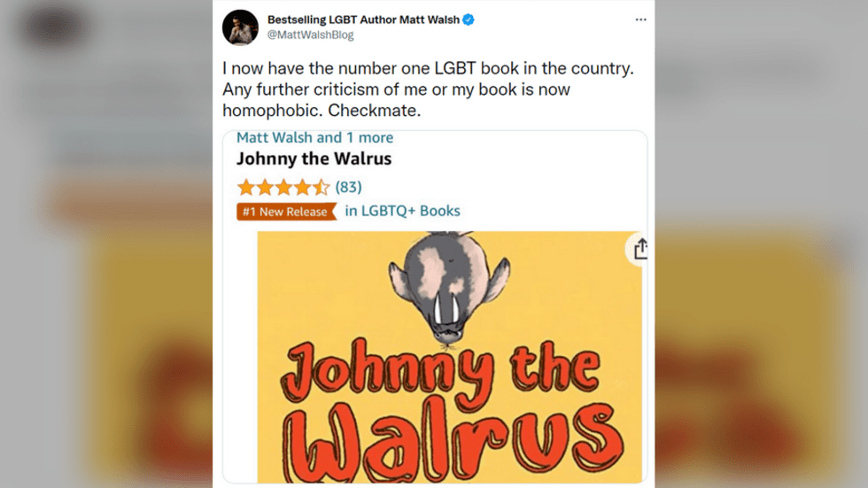Click the 'Johnny the' lettering on cover

tap(440, 371)
